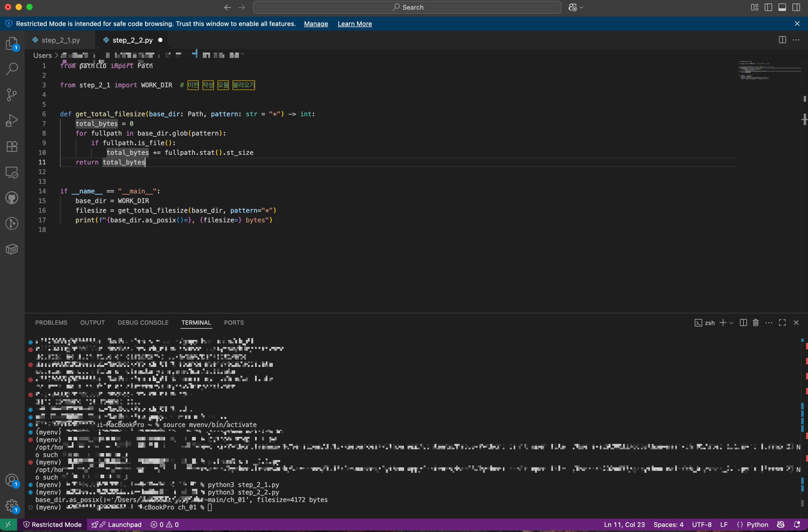Toggle primary side bar layout button
The width and height of the screenshot is (808, 532).
[768, 8]
